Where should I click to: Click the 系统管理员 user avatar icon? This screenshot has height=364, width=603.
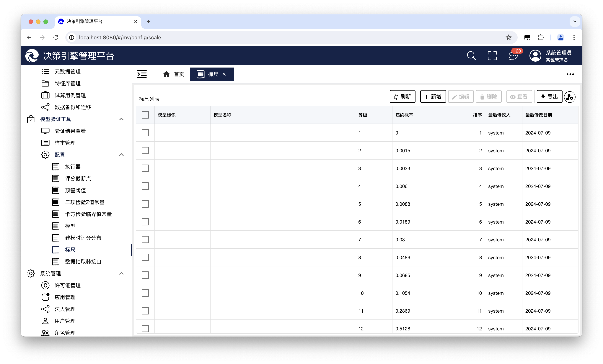535,56
